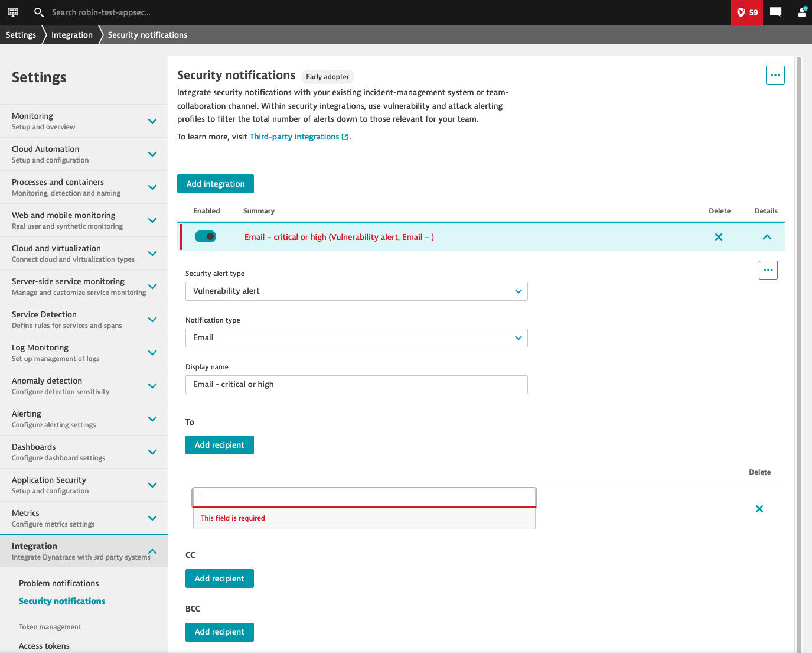Viewport: 812px width, 653px height.
Task: Open the dashboards monitor icon in top bar
Action: [x=13, y=12]
